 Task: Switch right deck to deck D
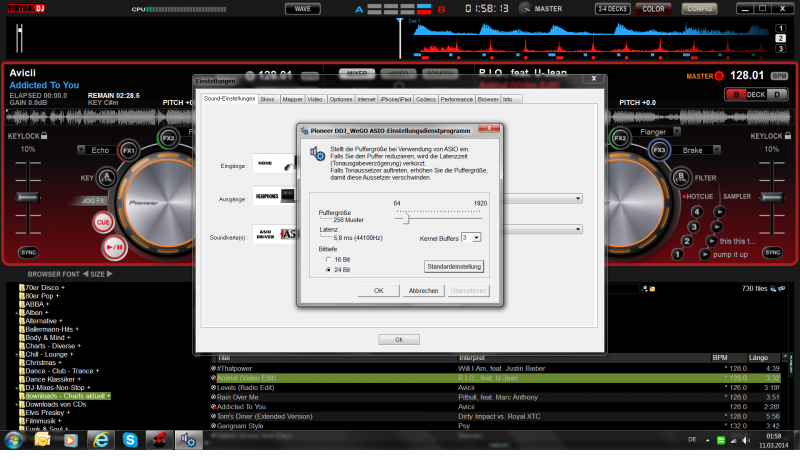point(777,94)
